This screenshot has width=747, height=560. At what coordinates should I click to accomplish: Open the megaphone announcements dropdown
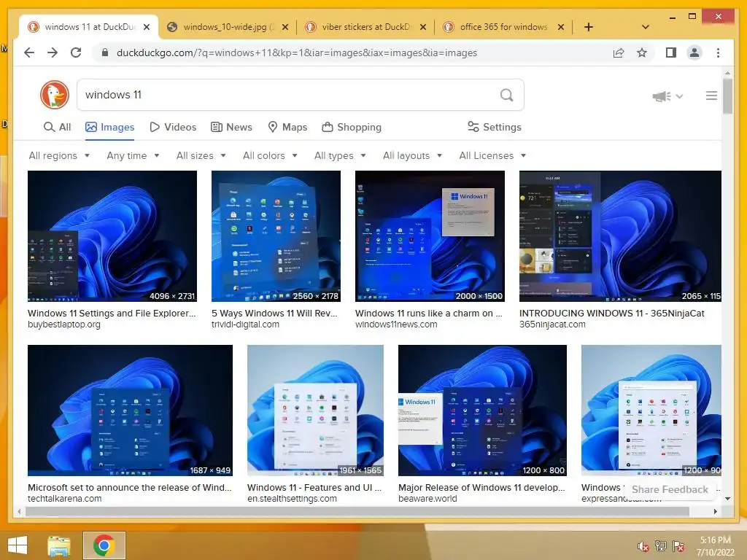667,96
